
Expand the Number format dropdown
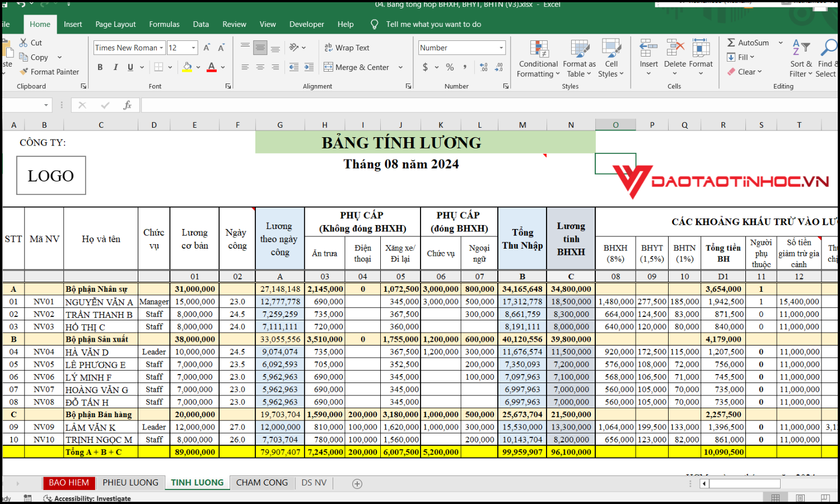[501, 48]
